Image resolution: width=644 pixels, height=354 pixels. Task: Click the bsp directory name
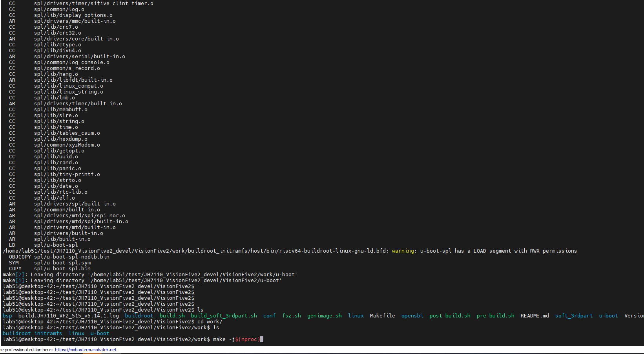coord(7,315)
